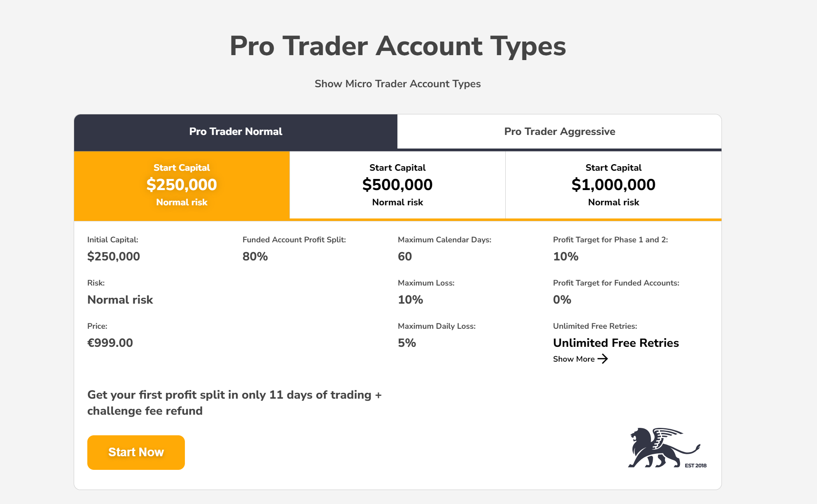Click the 5% Maximum Daily Loss value
This screenshot has width=817, height=504.
pos(407,343)
